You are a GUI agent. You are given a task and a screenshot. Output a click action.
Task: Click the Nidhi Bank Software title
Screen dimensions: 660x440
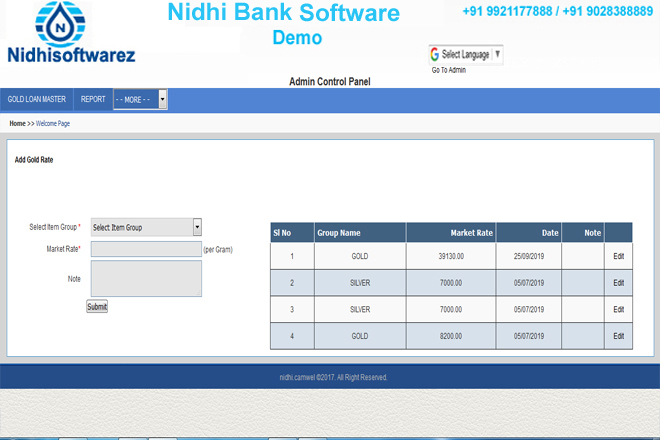(x=284, y=12)
